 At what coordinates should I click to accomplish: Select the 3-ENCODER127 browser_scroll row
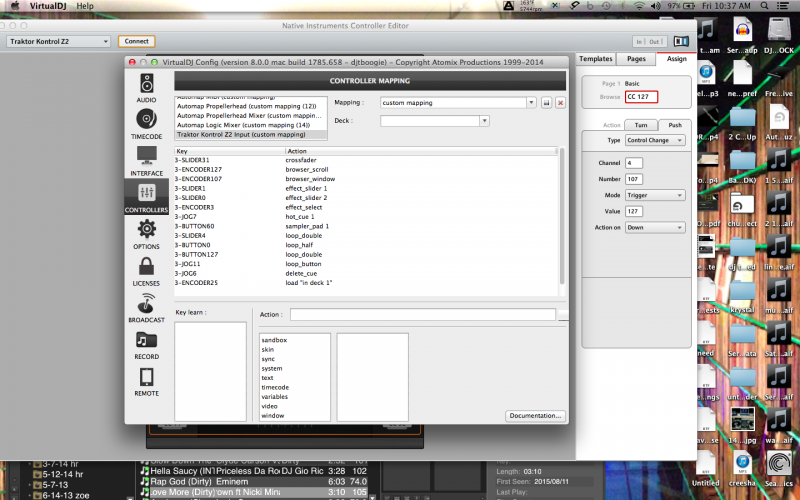point(366,169)
